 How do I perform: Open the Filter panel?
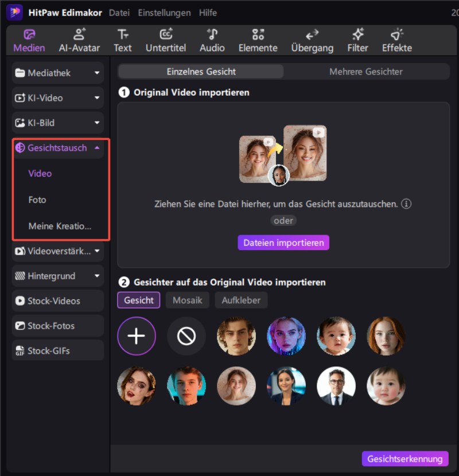357,40
